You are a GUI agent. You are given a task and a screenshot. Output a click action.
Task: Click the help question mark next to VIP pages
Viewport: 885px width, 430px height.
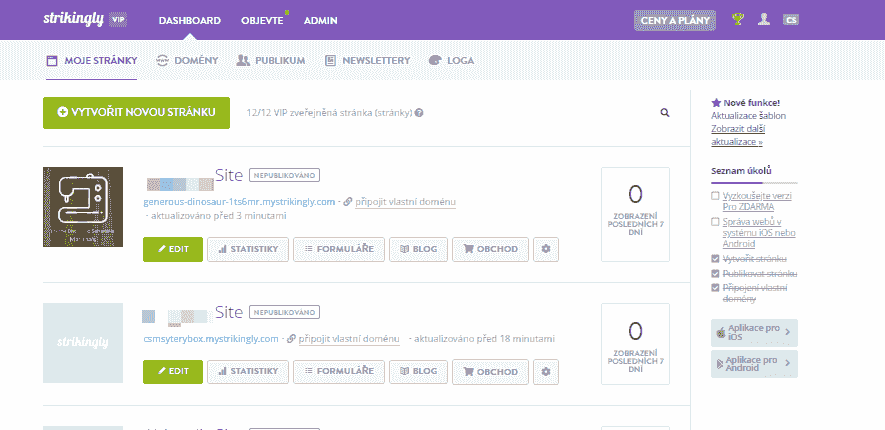tap(419, 112)
